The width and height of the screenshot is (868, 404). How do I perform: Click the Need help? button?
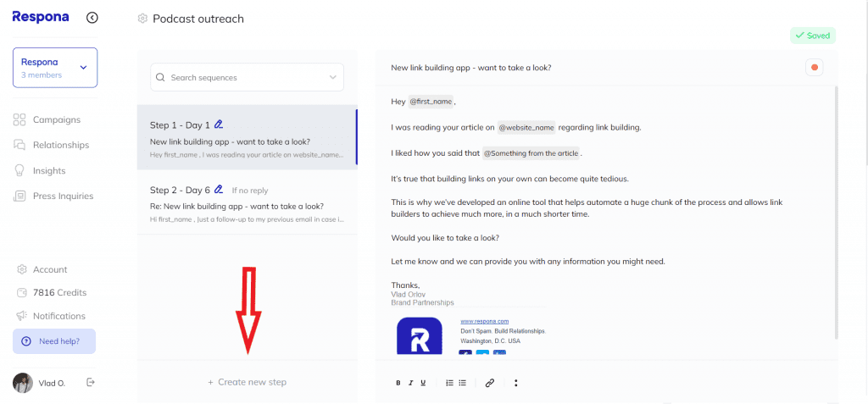click(x=54, y=341)
